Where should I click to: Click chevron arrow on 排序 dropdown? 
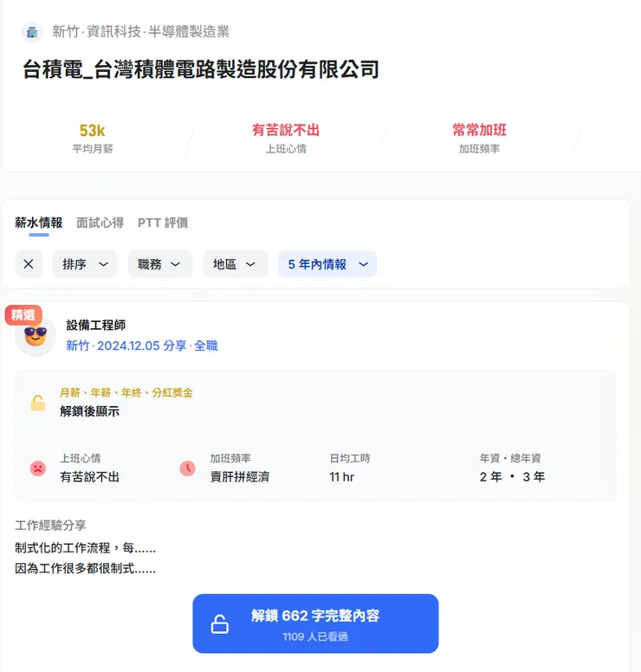coord(103,264)
